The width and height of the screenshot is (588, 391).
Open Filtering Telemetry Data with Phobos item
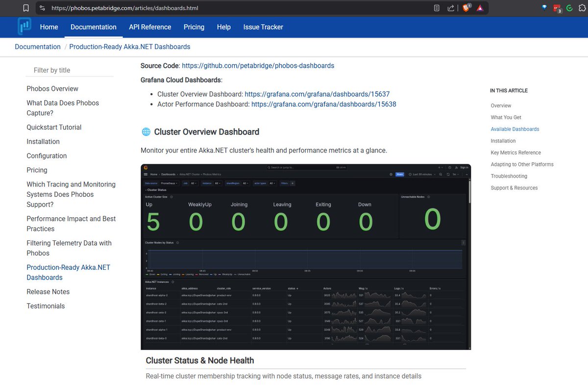[69, 248]
